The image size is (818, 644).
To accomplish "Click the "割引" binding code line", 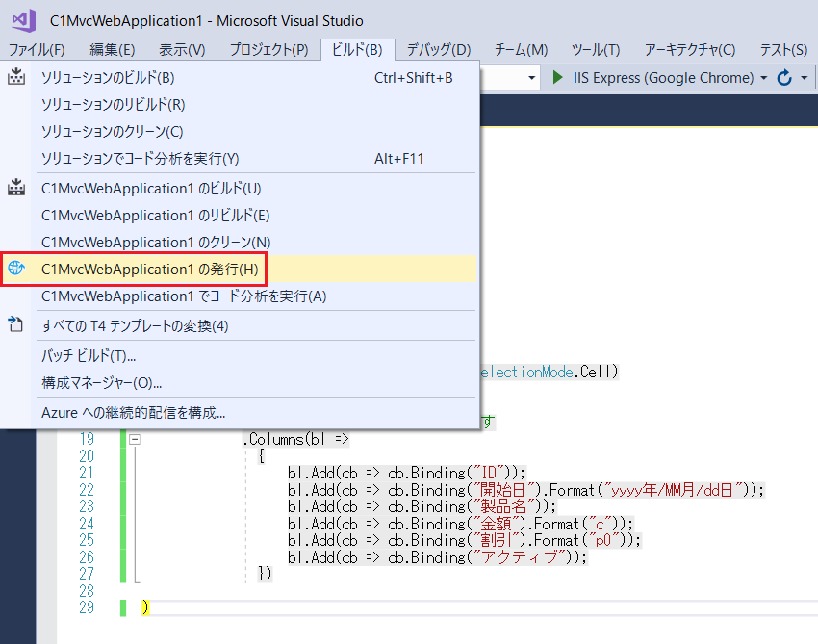I will coord(464,540).
